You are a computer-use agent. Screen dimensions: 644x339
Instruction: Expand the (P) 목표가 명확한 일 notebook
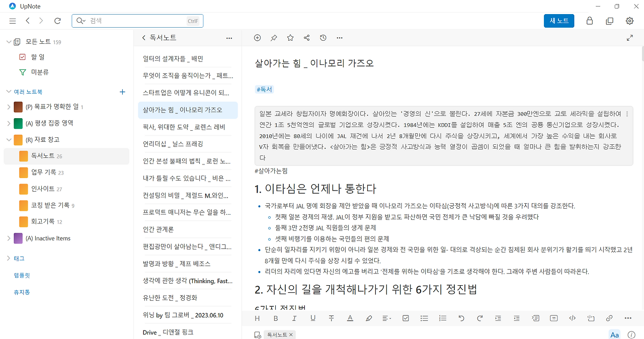9,107
